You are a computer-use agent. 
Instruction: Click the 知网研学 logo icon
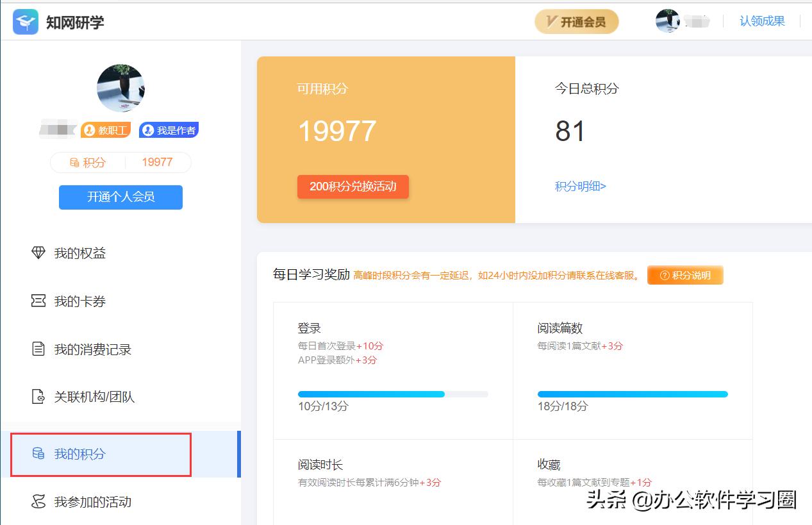click(x=24, y=20)
